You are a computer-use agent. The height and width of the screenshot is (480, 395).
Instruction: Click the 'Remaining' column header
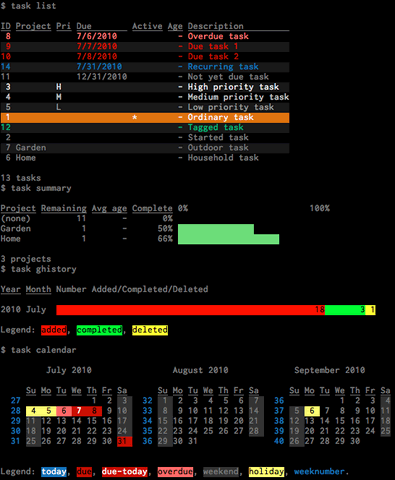click(64, 208)
